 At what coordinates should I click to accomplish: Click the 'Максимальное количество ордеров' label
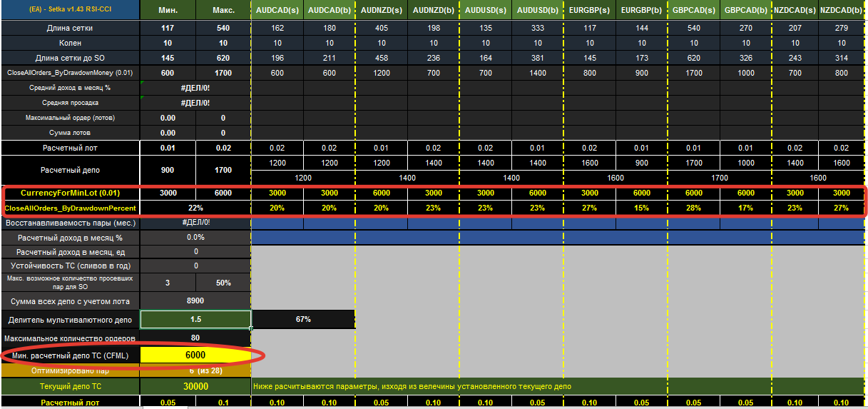[x=70, y=338]
